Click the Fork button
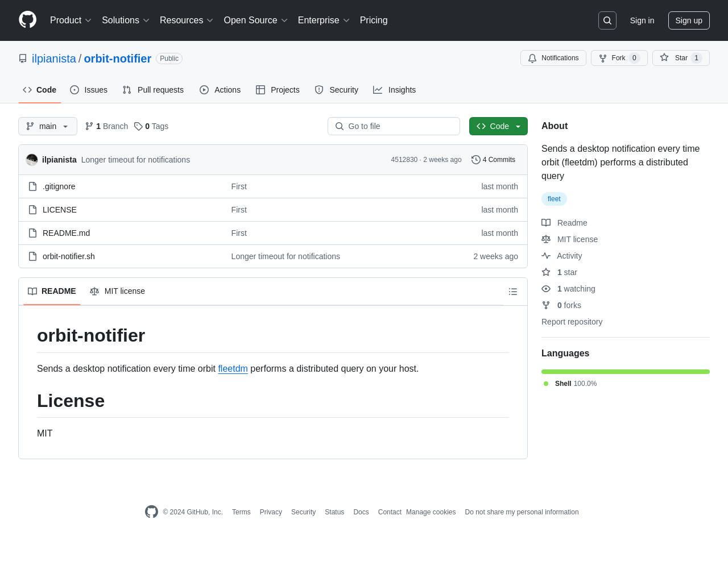This screenshot has height=582, width=728. click(x=619, y=58)
